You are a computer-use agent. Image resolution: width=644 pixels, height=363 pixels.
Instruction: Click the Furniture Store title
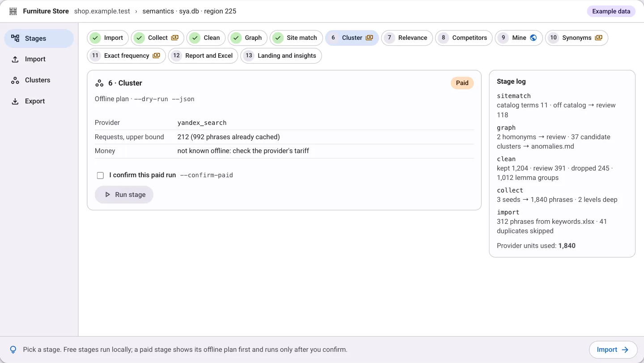[x=46, y=11]
